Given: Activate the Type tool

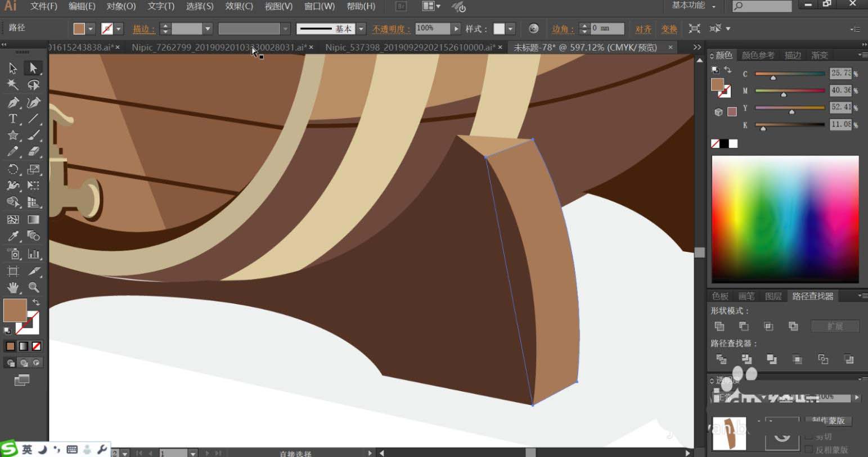Looking at the screenshot, I should tap(13, 119).
